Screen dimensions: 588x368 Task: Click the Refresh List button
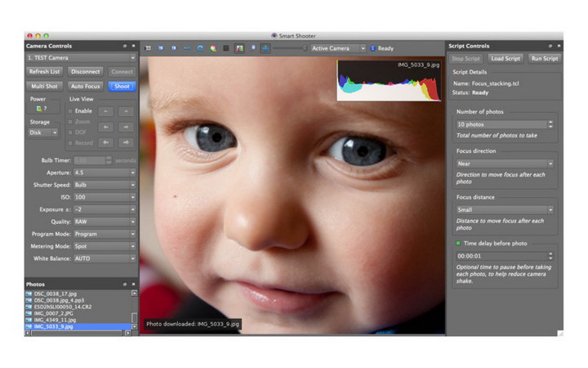click(x=44, y=71)
